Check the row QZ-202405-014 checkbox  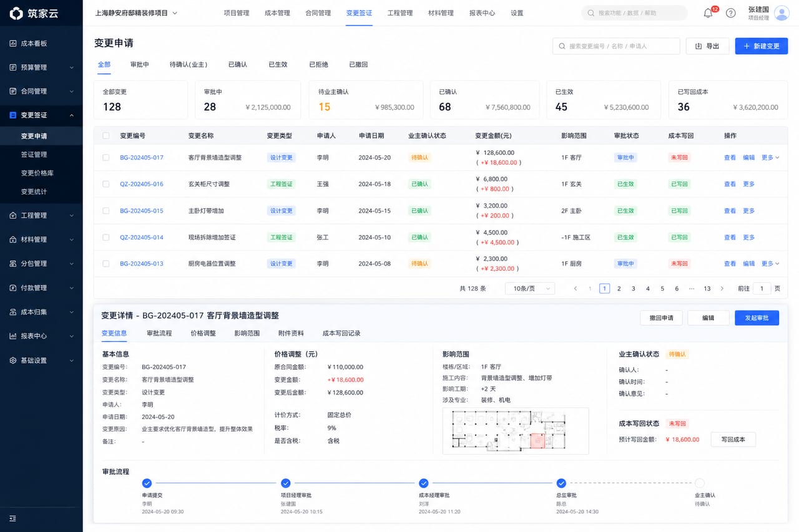[106, 238]
